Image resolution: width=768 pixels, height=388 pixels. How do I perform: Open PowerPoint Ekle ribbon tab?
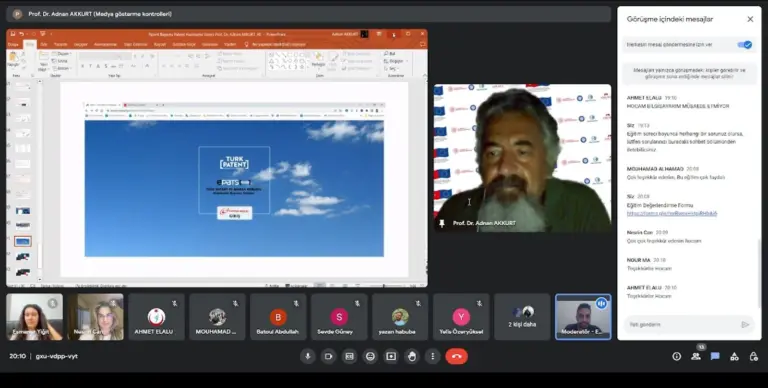pyautogui.click(x=44, y=44)
